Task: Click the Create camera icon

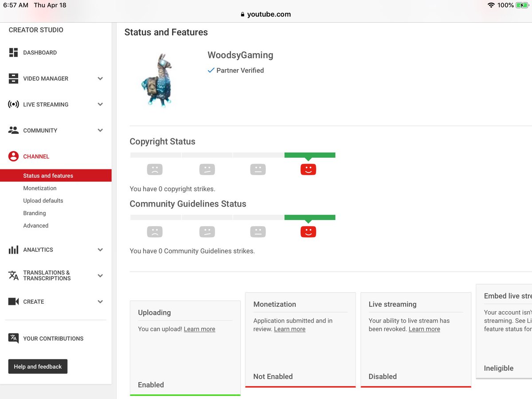Action: (x=13, y=301)
